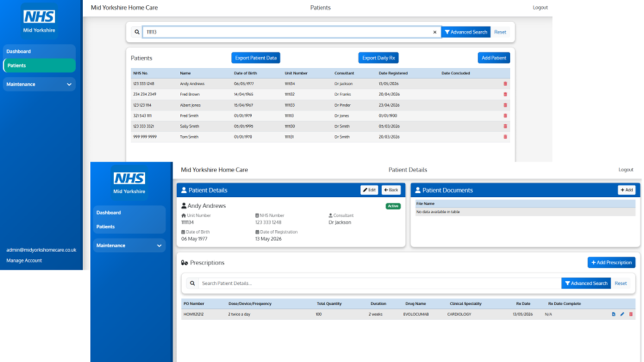Click Drug Name column header

tap(415, 304)
